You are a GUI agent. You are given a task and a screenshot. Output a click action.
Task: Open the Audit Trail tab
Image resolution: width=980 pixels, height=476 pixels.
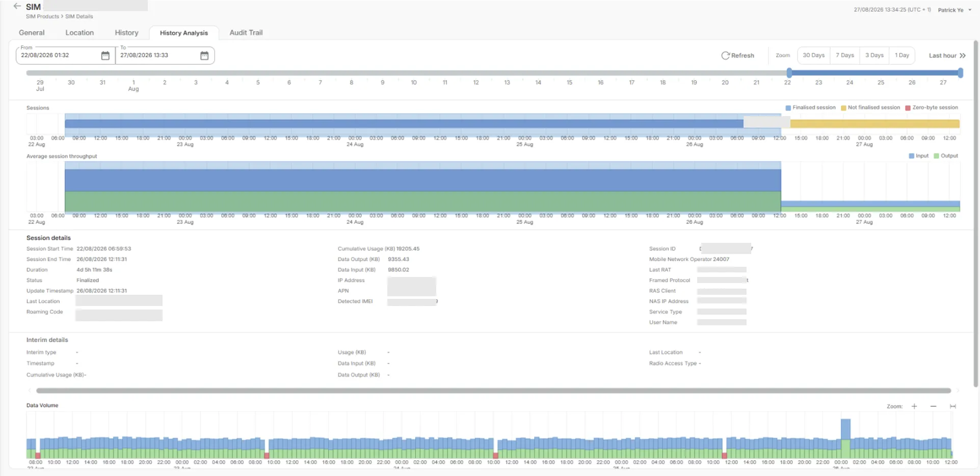coord(246,33)
